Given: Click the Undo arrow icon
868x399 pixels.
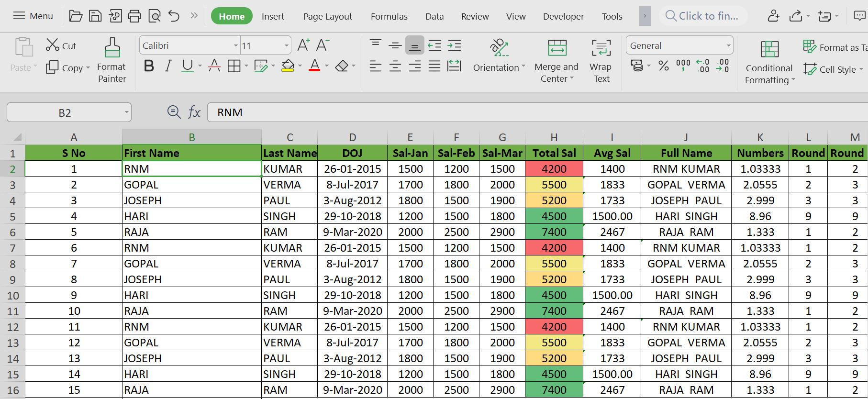Looking at the screenshot, I should [x=174, y=16].
